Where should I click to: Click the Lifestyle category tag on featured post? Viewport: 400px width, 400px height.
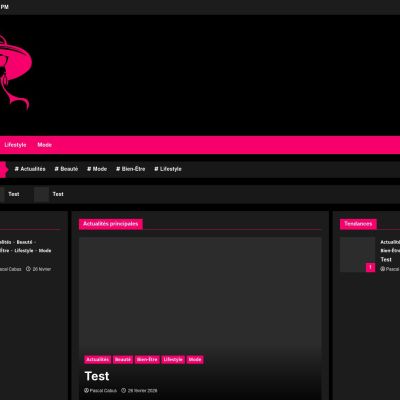[173, 360]
